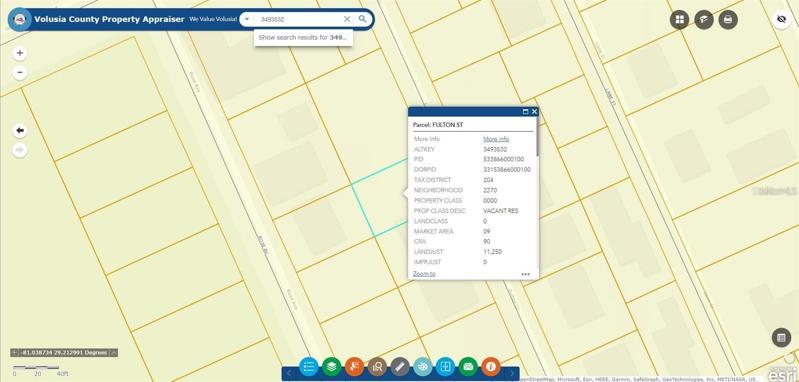Click the Parcel: FULTON ST title
The width and height of the screenshot is (799, 382).
(438, 125)
